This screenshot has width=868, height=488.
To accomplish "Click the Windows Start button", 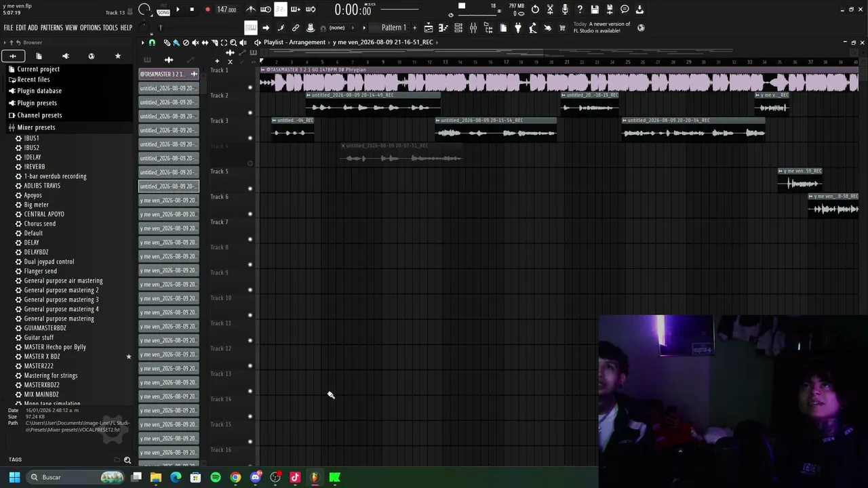I will (x=14, y=477).
